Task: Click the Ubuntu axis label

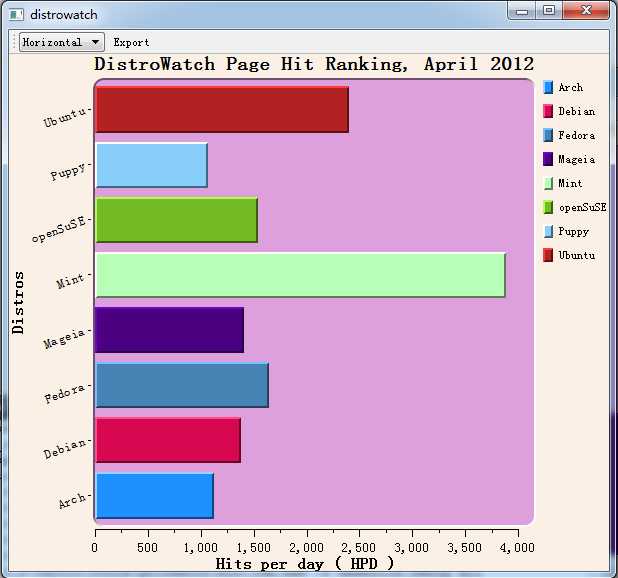Action: (x=65, y=117)
